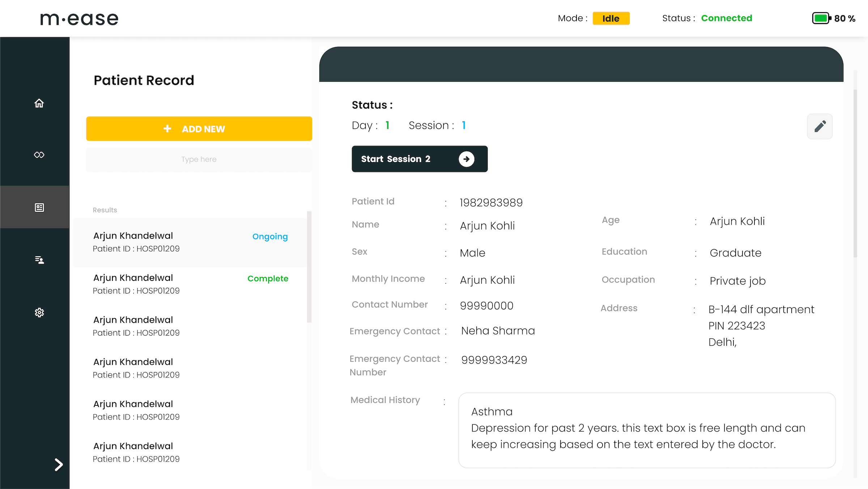Click the infinity loop sidebar icon
Image resolution: width=868 pixels, height=489 pixels.
39,155
